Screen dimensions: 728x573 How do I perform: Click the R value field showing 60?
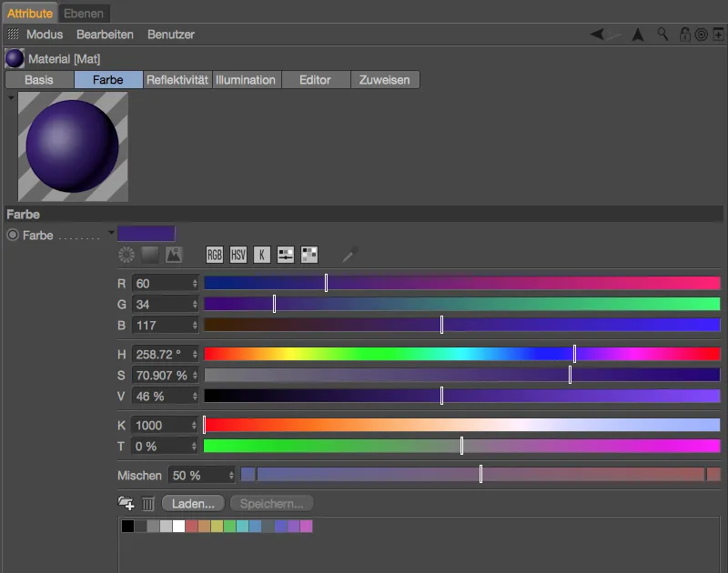click(x=166, y=283)
